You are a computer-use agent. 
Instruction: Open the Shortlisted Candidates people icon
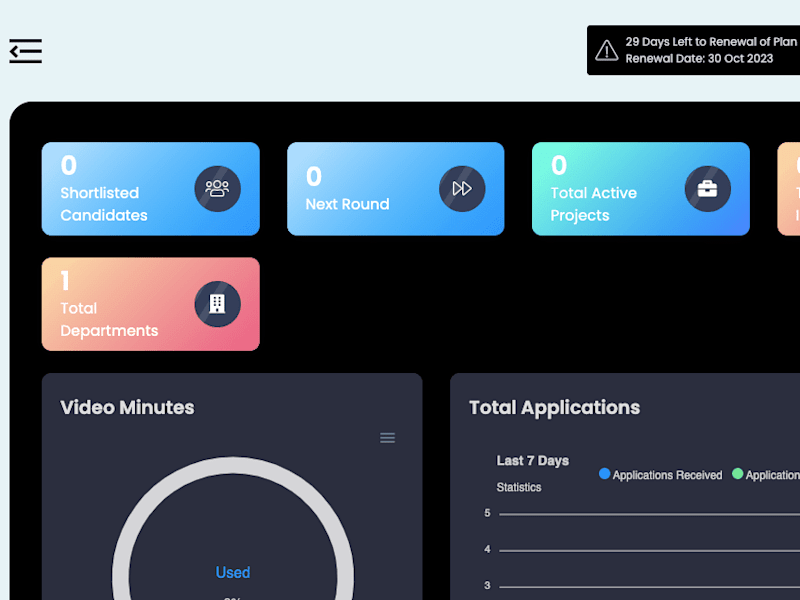coord(217,189)
